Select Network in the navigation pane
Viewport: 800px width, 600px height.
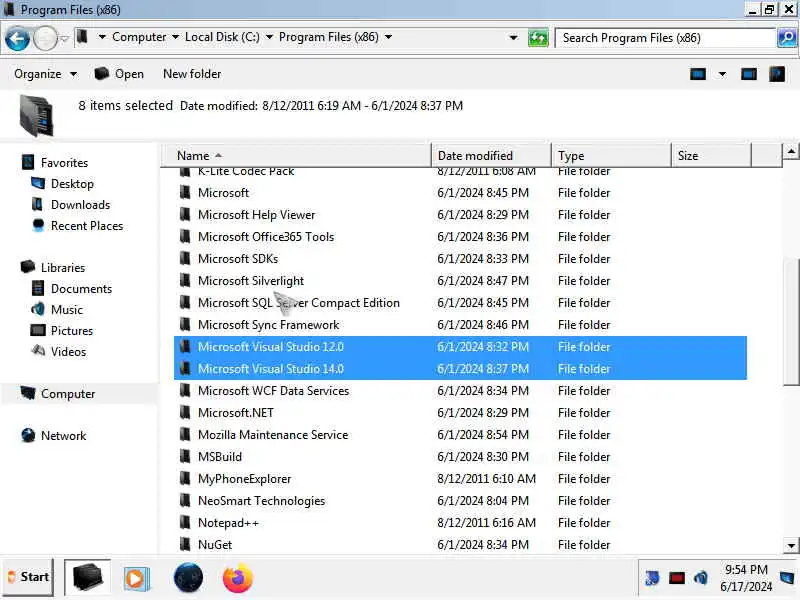(63, 436)
